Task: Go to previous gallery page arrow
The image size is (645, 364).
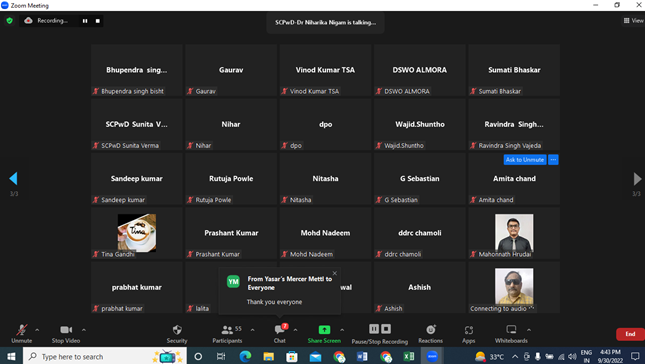Action: 13,179
